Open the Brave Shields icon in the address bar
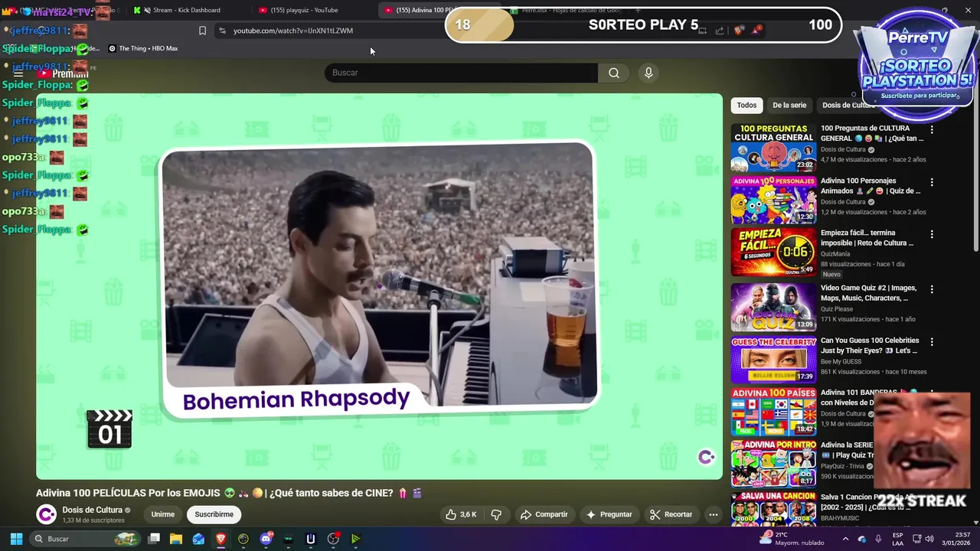 click(738, 31)
